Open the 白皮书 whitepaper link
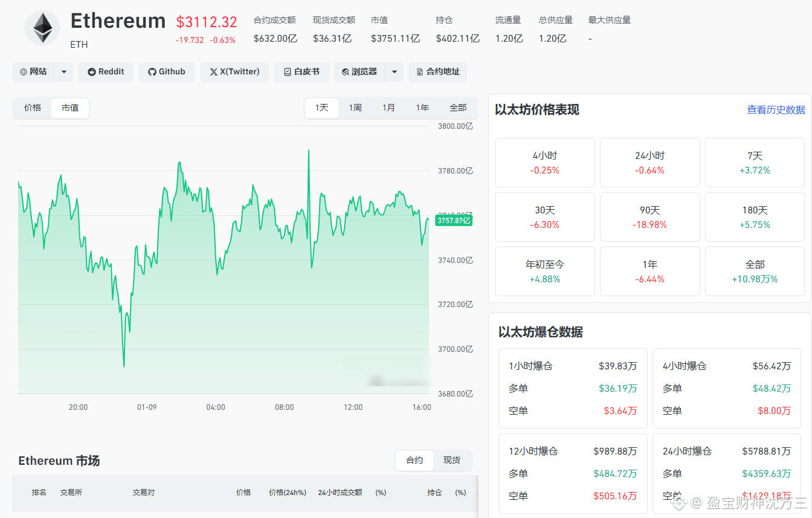Screen dimensions: 812x518 click(301, 72)
